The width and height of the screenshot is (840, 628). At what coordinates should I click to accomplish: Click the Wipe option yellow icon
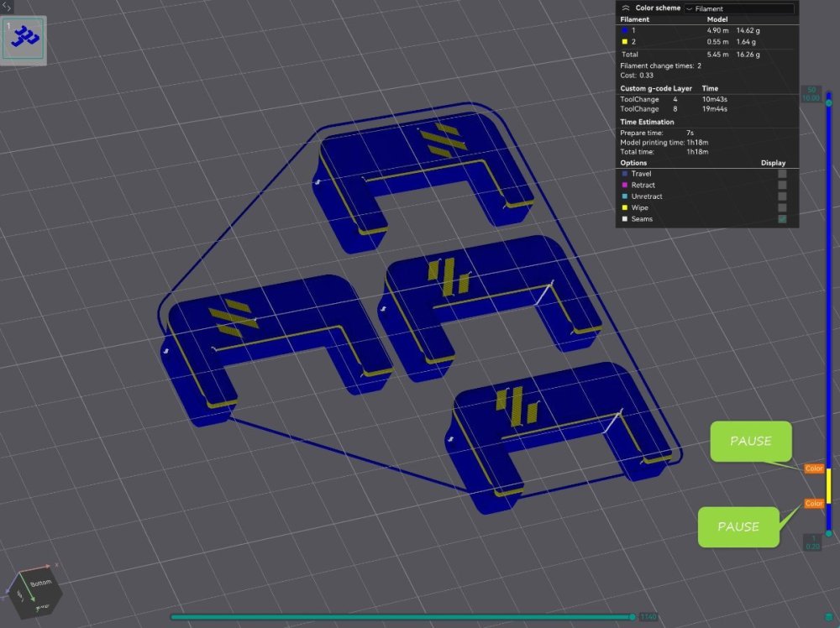(x=625, y=207)
